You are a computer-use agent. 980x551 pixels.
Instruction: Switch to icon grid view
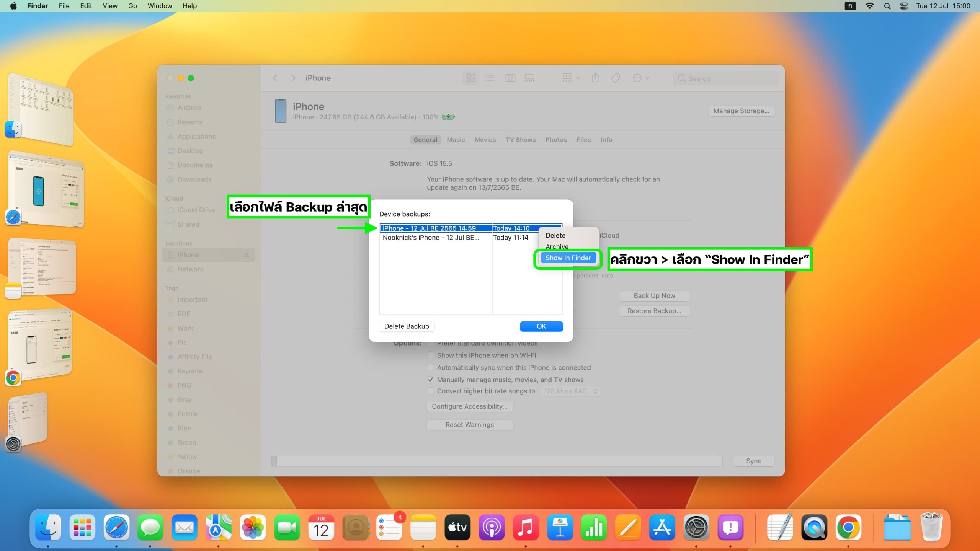471,78
